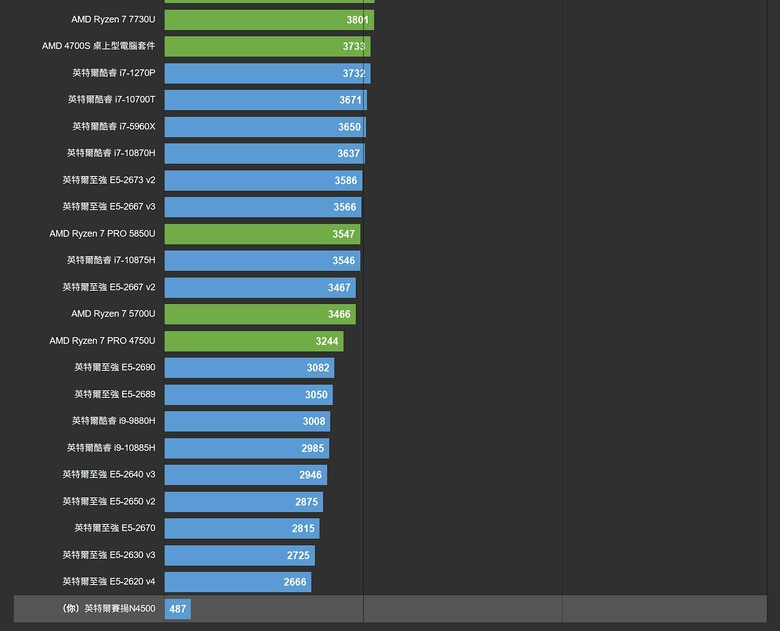This screenshot has height=631, width=780.
Task: Select the (你) 英特爾賽揚N4500 label
Action: (x=109, y=609)
